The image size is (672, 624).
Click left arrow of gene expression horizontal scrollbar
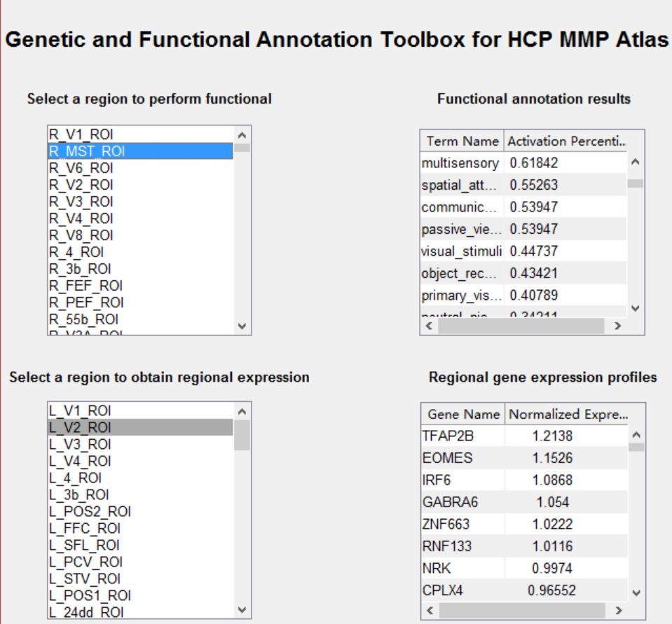[x=429, y=611]
